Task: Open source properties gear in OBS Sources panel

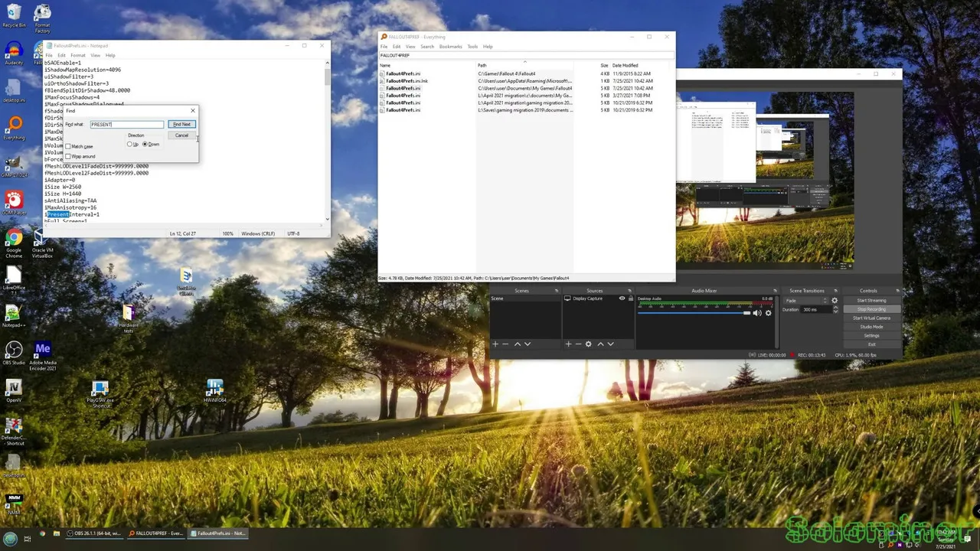Action: point(588,344)
